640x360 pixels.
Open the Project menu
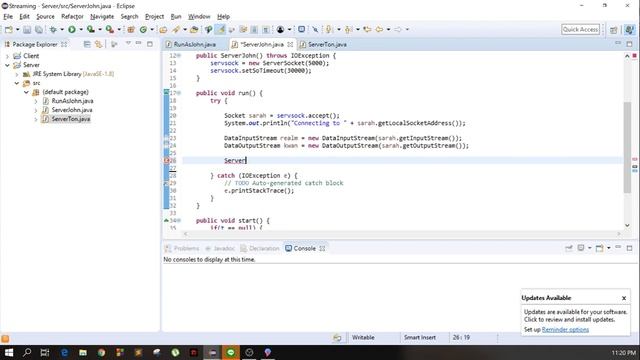point(154,17)
